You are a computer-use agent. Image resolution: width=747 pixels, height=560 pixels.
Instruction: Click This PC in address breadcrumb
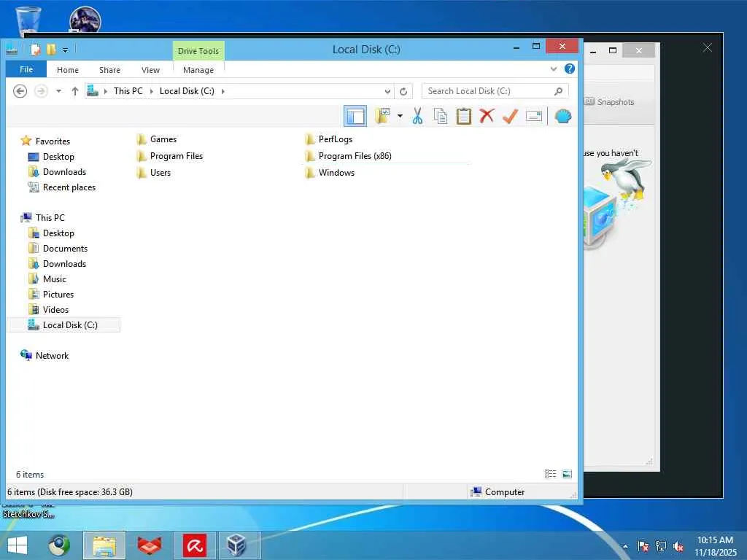128,91
